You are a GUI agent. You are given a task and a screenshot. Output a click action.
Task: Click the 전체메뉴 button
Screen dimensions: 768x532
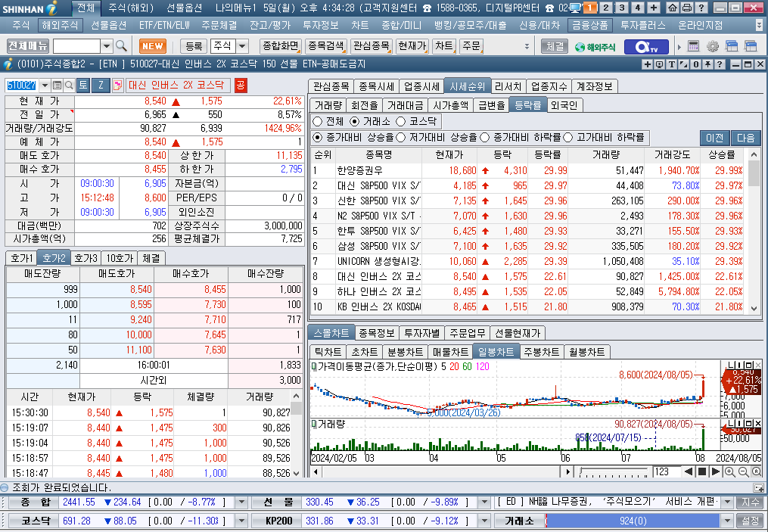(x=27, y=46)
